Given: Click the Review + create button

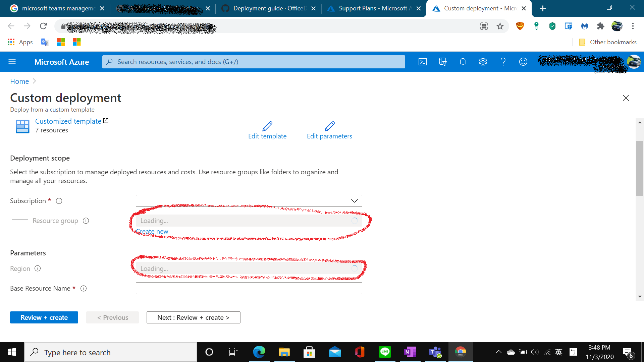Looking at the screenshot, I should click(x=44, y=317).
